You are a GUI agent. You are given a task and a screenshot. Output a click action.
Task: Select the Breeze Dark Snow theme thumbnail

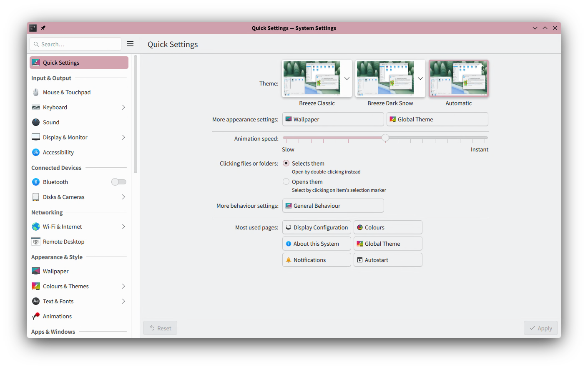pos(385,78)
